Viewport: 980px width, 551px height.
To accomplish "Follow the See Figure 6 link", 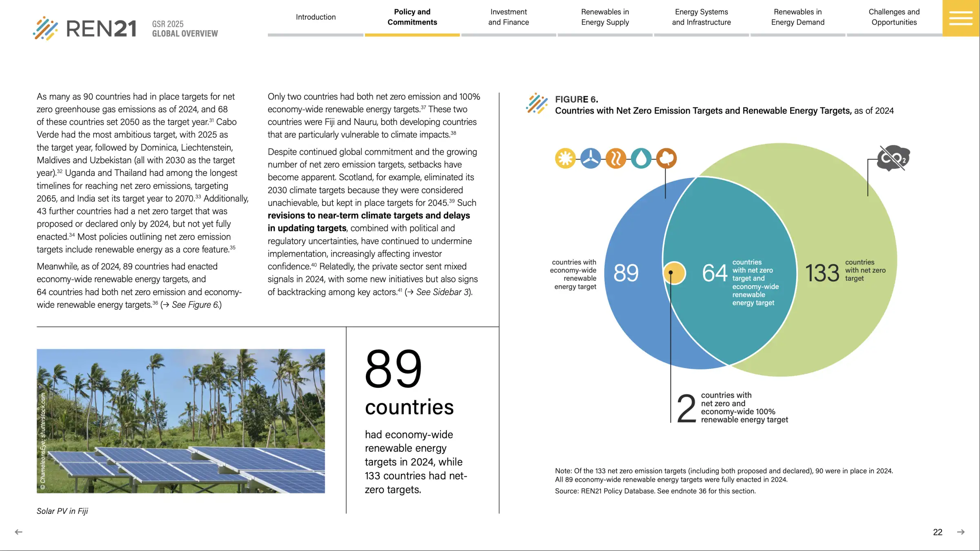I will (196, 305).
